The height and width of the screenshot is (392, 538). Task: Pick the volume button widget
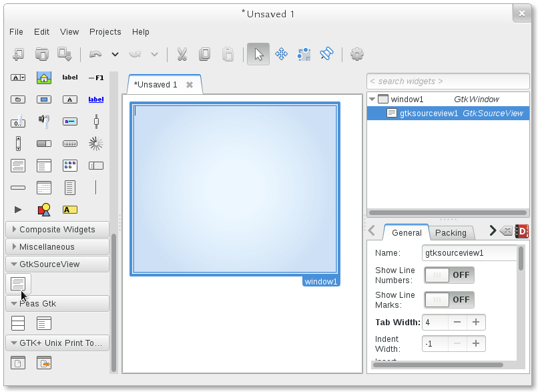click(44, 122)
